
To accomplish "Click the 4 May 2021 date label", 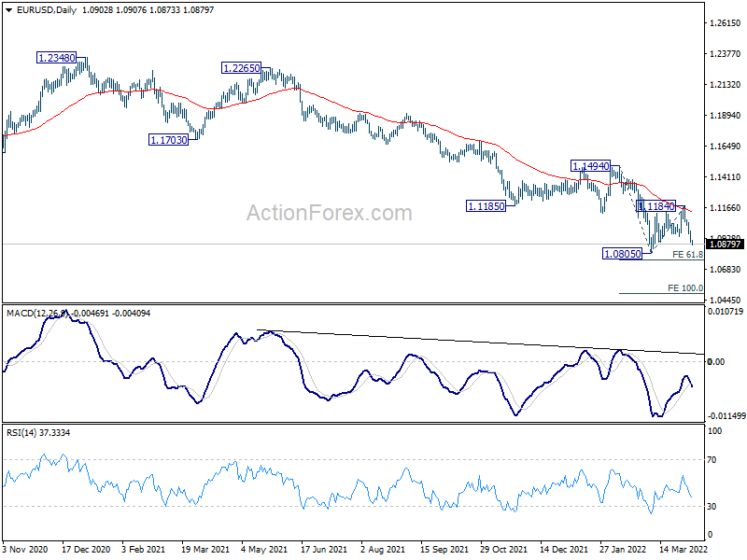I will point(264,550).
